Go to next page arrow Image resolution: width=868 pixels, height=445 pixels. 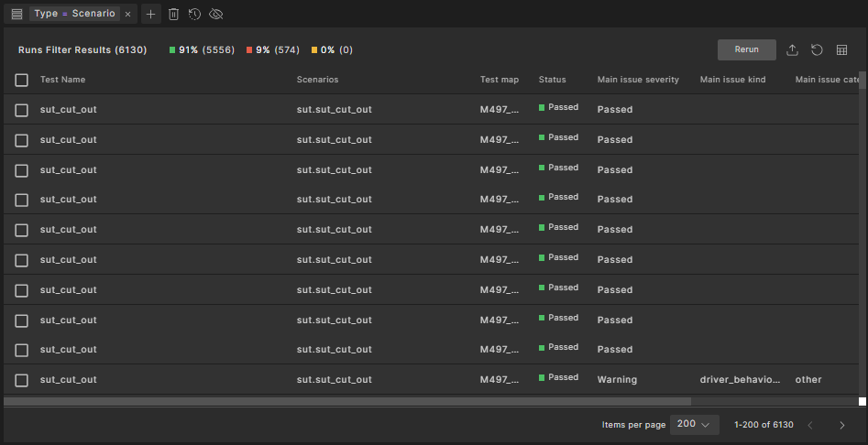tap(841, 425)
